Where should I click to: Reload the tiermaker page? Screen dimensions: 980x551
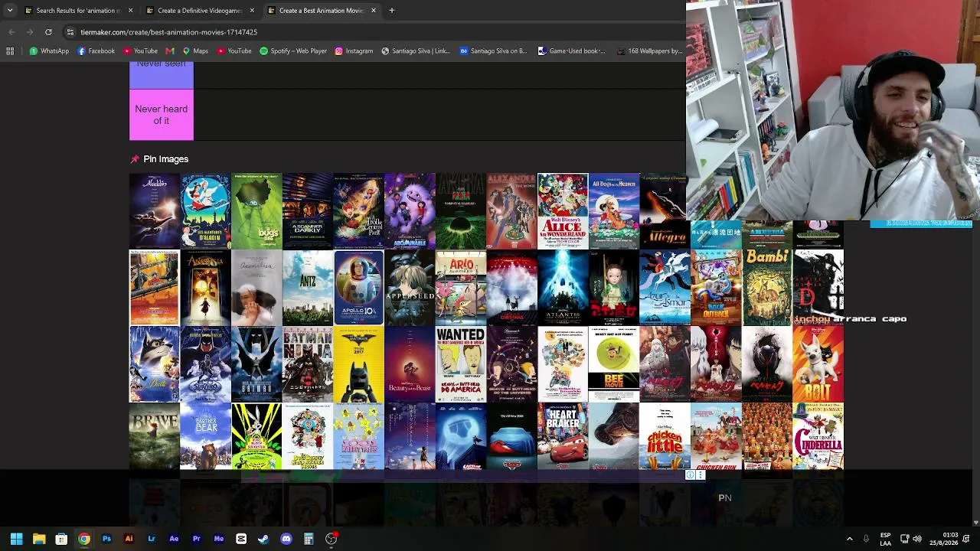coord(48,32)
